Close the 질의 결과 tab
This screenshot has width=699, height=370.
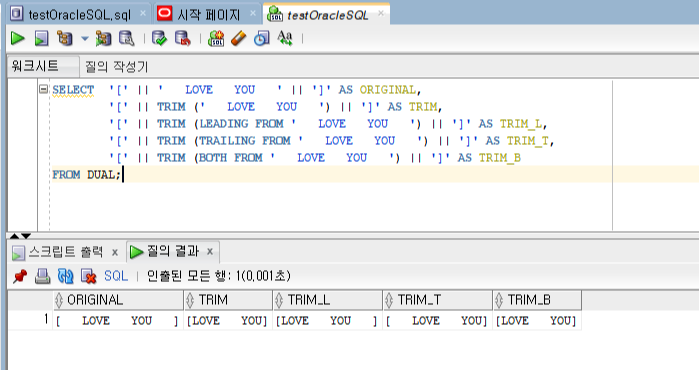tap(210, 252)
